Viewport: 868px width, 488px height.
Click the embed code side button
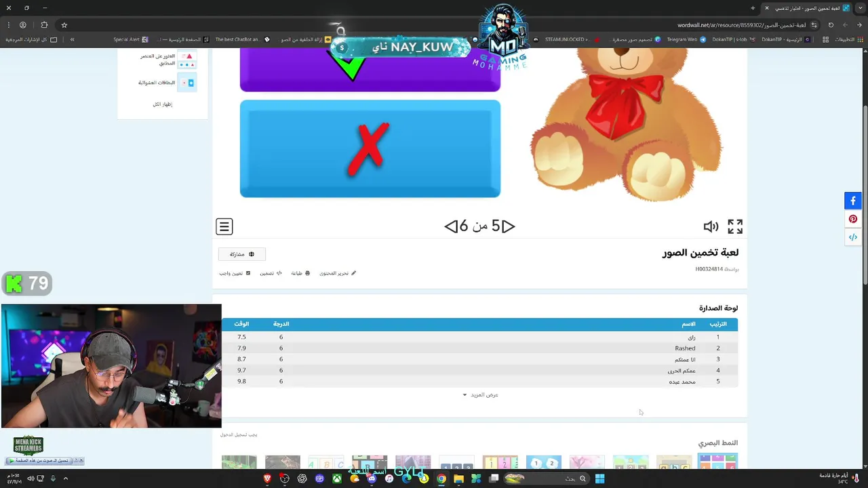click(x=853, y=237)
